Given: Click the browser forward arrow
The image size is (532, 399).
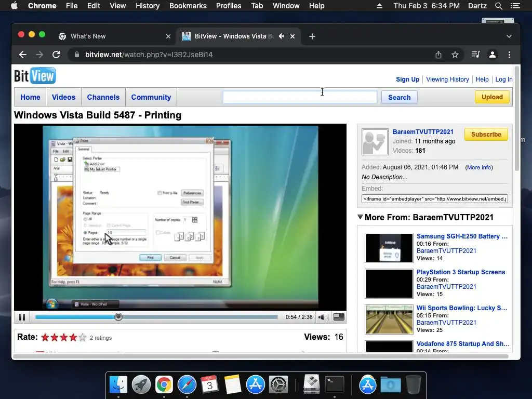Looking at the screenshot, I should 39,55.
